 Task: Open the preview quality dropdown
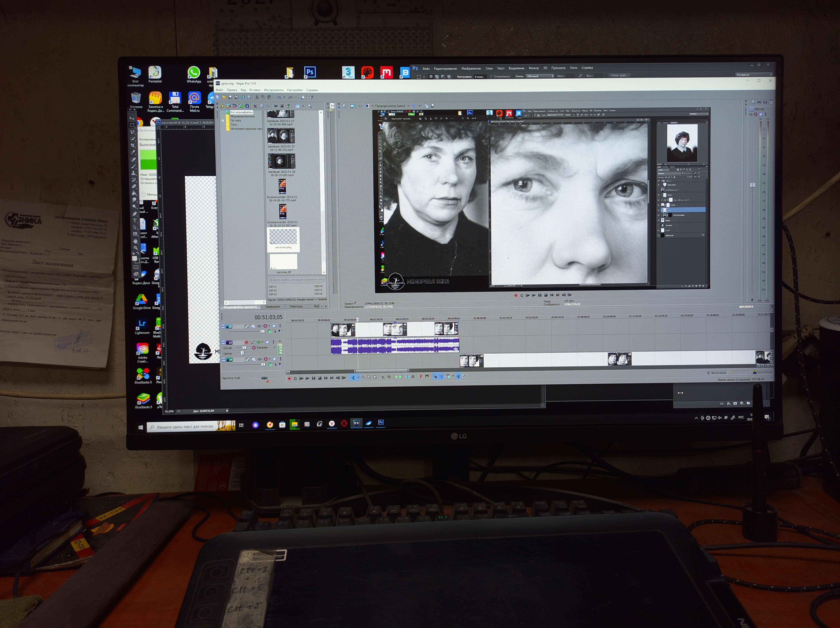(x=408, y=106)
